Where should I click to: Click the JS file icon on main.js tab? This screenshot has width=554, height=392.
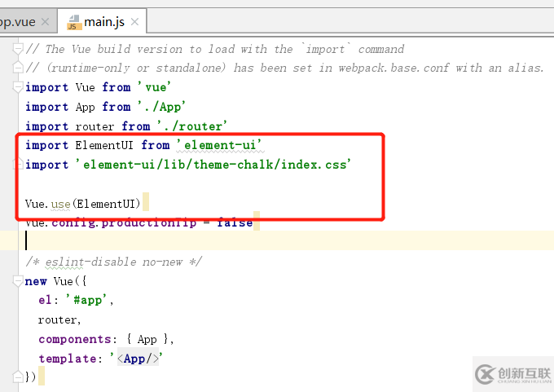74,23
